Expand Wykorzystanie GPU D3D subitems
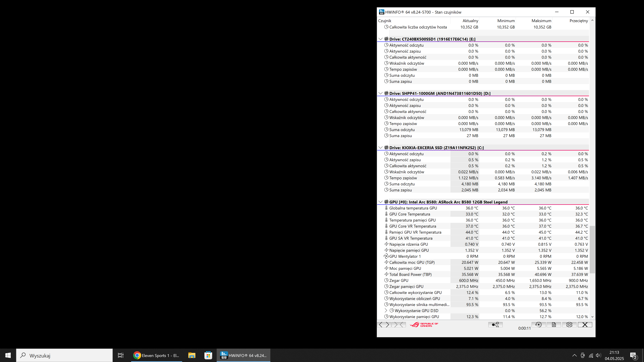 (x=386, y=311)
